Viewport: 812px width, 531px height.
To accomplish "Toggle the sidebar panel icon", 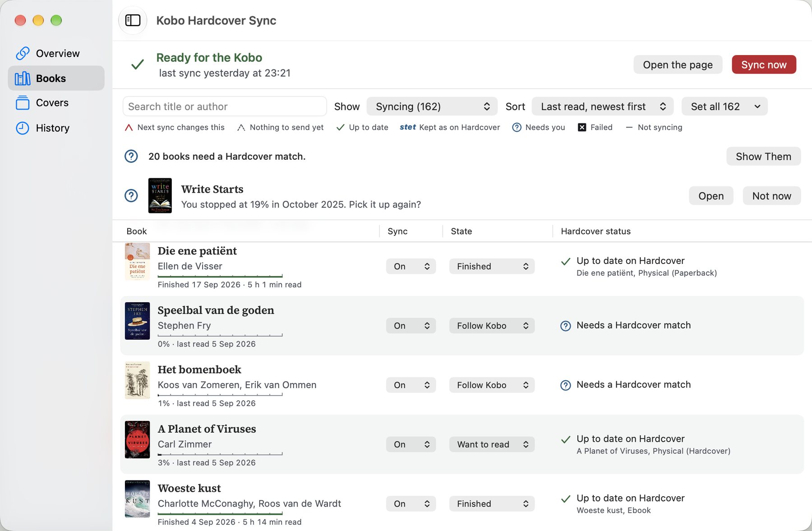I will click(x=133, y=20).
